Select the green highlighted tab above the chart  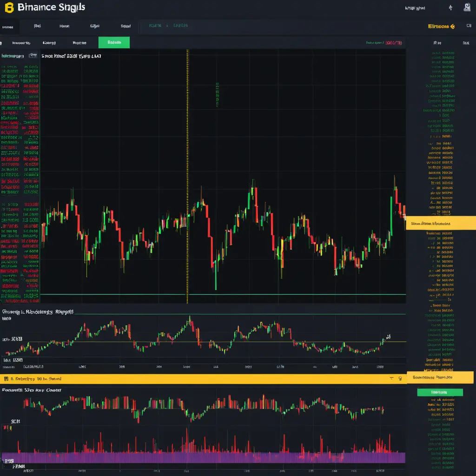click(x=114, y=43)
